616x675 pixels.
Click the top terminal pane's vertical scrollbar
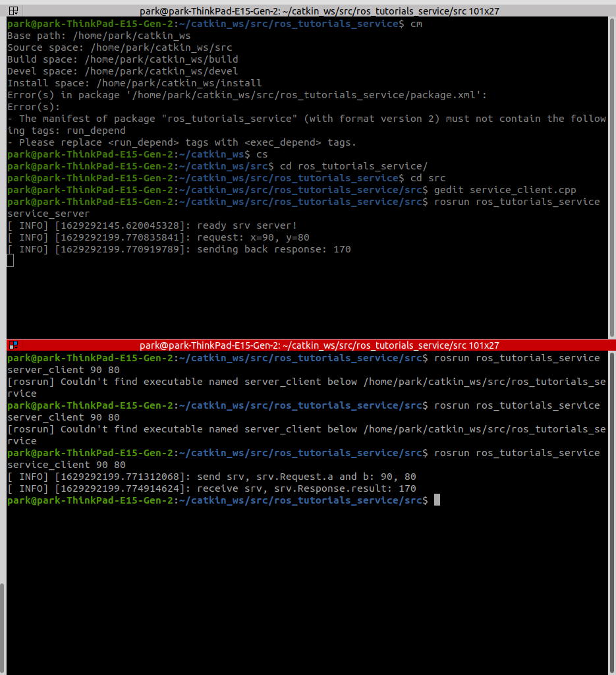(x=611, y=177)
